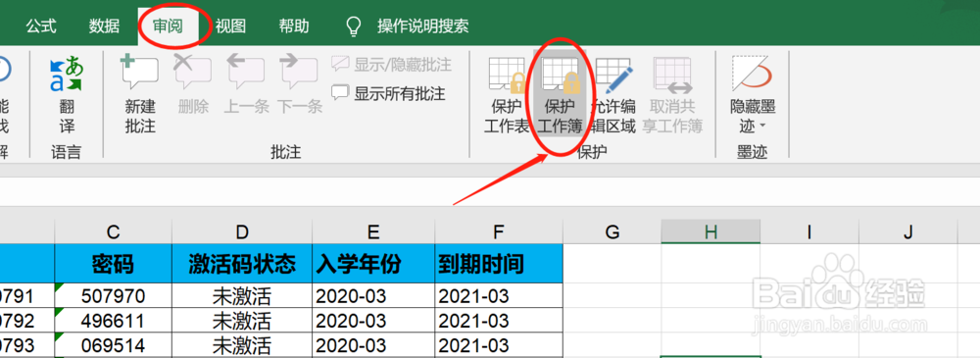Select column H header
The height and width of the screenshot is (358, 980).
[710, 232]
